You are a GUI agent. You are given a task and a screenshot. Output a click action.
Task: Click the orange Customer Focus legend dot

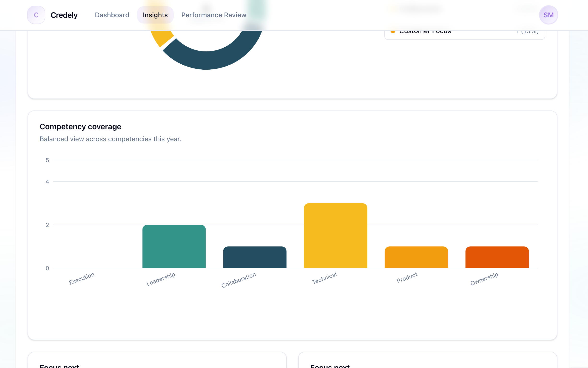[393, 31]
